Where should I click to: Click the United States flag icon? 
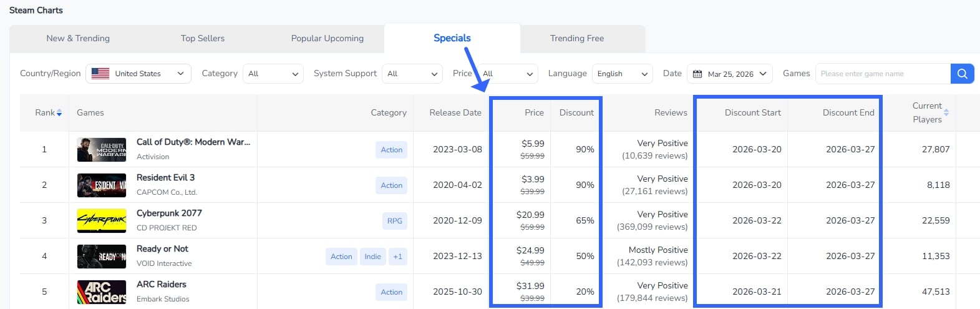[100, 74]
